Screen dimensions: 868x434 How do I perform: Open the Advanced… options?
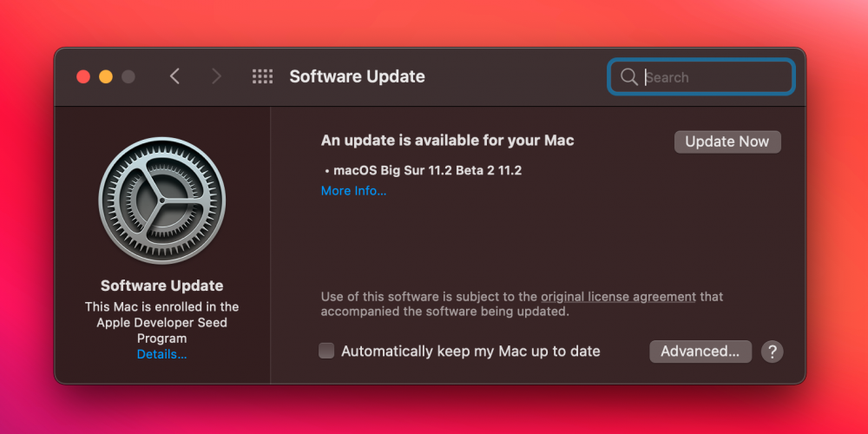tap(700, 352)
